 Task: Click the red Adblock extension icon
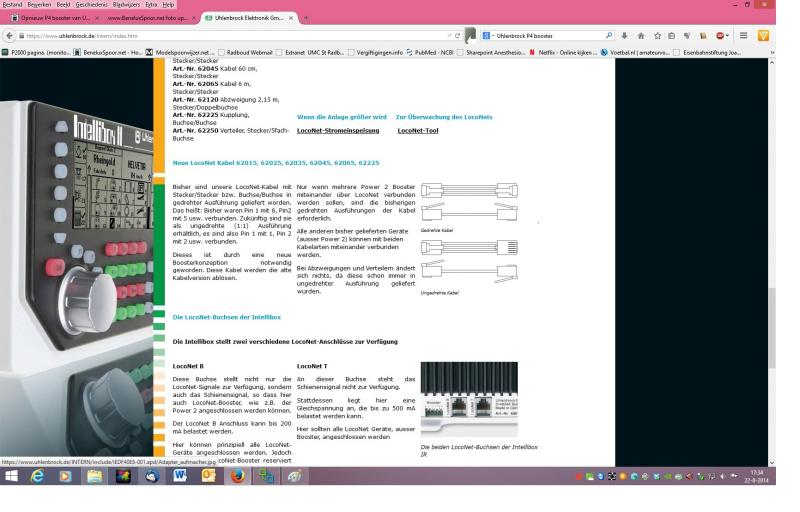click(x=720, y=36)
